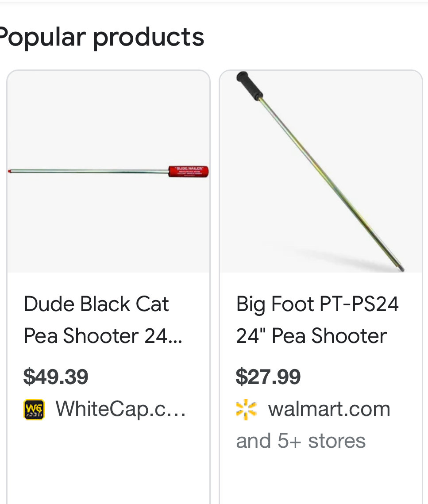428x504 pixels.
Task: Open the Dude Black Cat product image
Action: [108, 172]
